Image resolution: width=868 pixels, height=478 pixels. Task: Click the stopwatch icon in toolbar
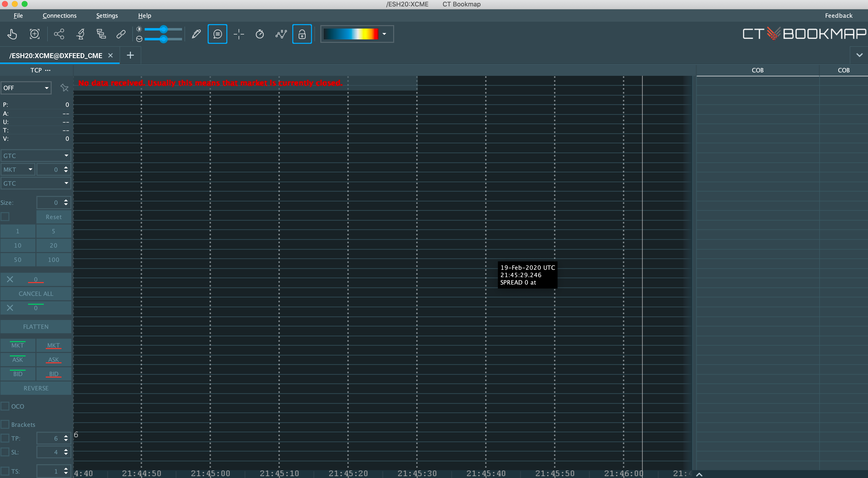point(260,34)
